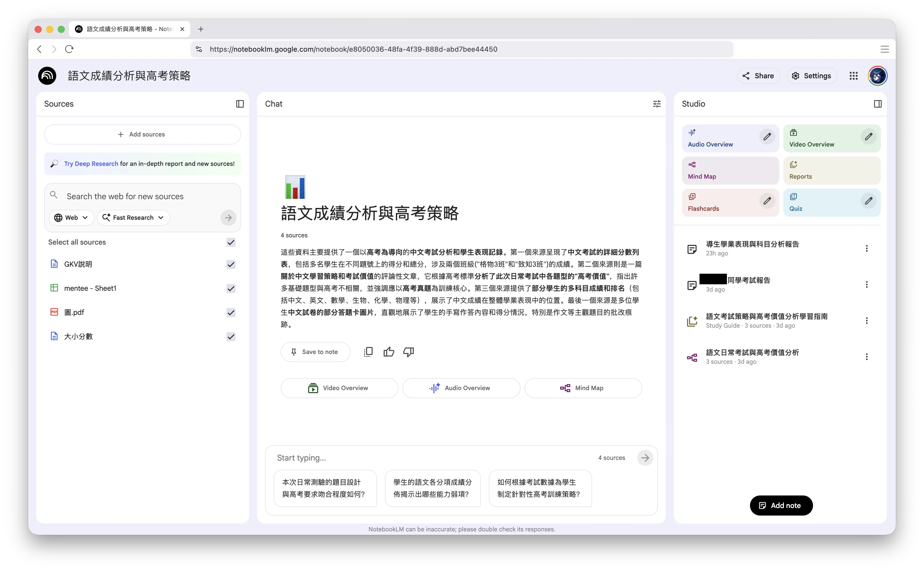Viewport: 924px width, 572px height.
Task: Open the Reports studio tile
Action: pyautogui.click(x=832, y=171)
